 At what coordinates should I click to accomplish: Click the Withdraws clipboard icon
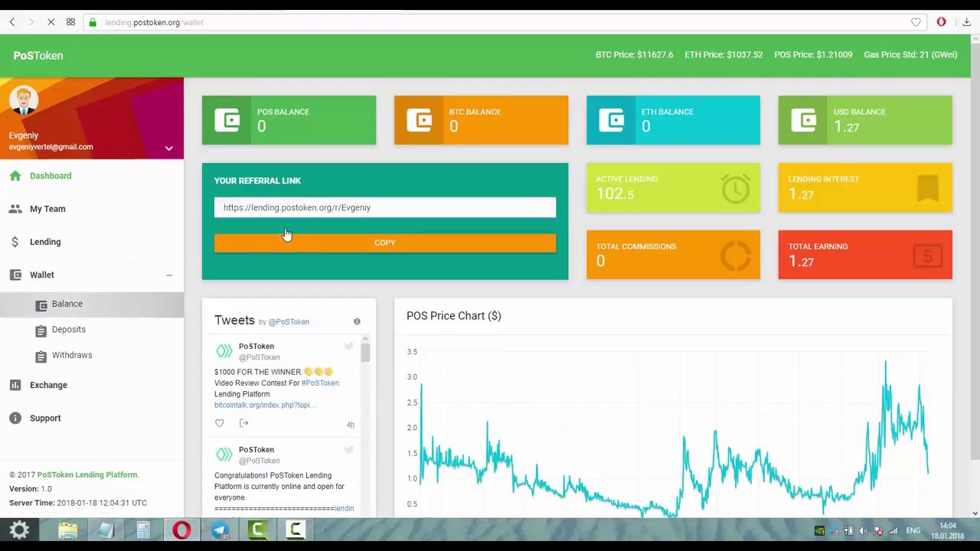click(x=41, y=356)
